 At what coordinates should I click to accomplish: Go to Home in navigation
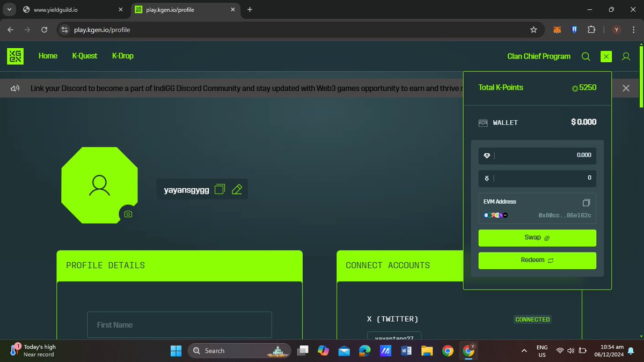coord(48,56)
